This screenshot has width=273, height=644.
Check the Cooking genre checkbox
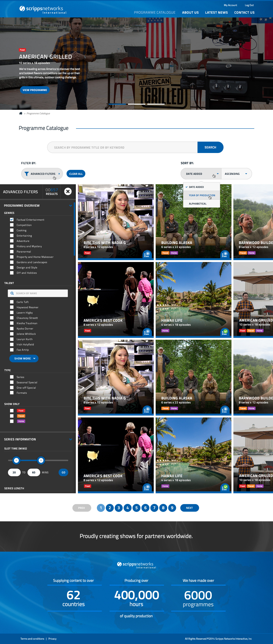(12, 230)
